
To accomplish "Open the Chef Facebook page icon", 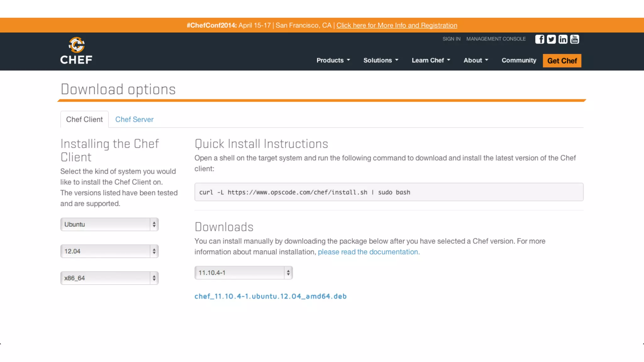I will coord(540,39).
